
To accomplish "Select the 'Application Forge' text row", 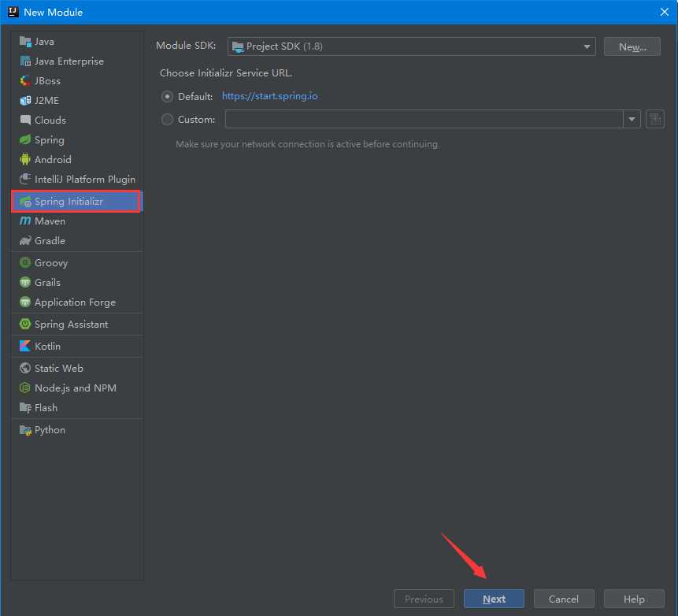I will point(77,302).
